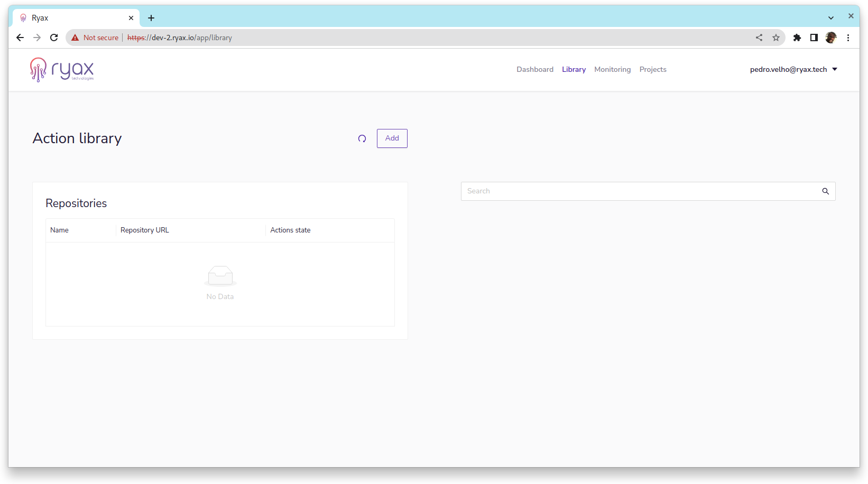The height and width of the screenshot is (484, 868).
Task: Bookmark this page with the star icon
Action: tap(776, 38)
